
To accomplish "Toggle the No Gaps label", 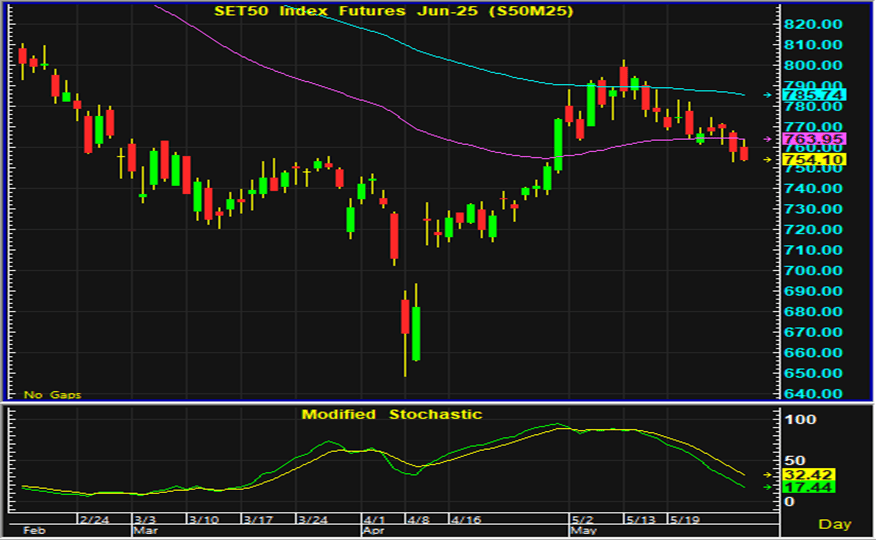I will coord(52,395).
